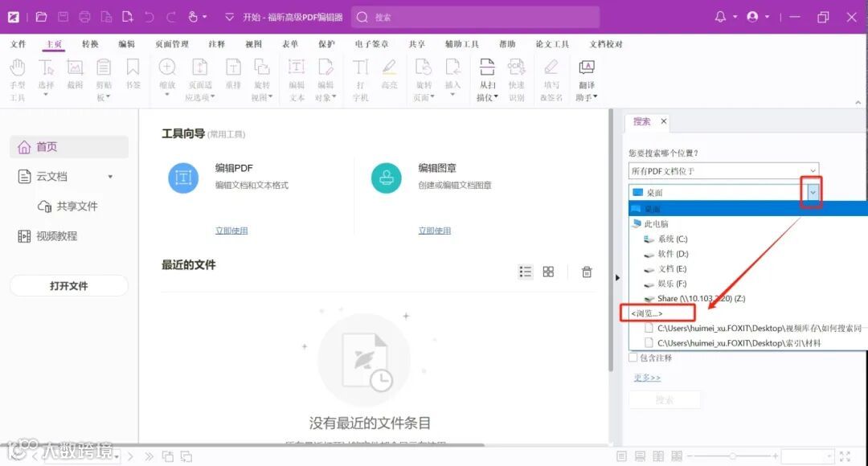Screen dimensions: 868x466
Task: Click the trash icon to clear recent files
Action: pyautogui.click(x=586, y=272)
